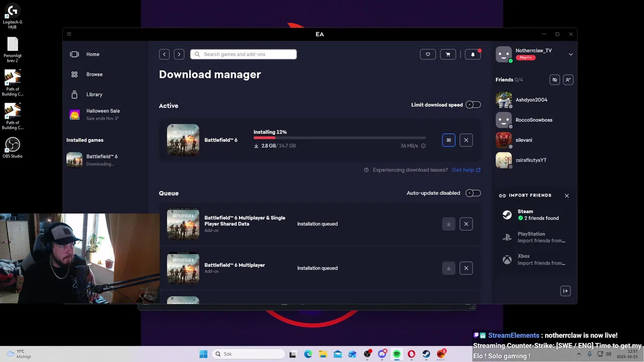Open notifications bell
The width and height of the screenshot is (644, 362).
point(473,54)
